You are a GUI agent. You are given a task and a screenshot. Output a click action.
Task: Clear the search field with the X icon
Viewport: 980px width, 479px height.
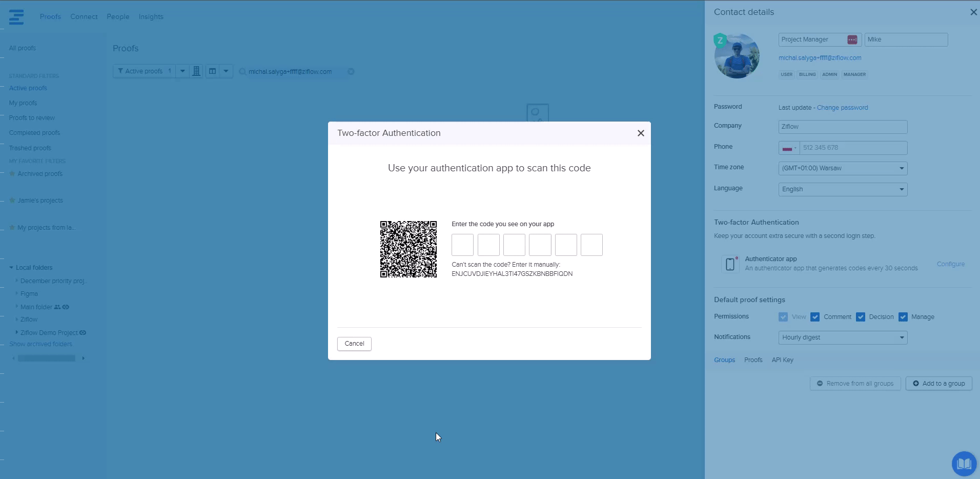coord(351,72)
